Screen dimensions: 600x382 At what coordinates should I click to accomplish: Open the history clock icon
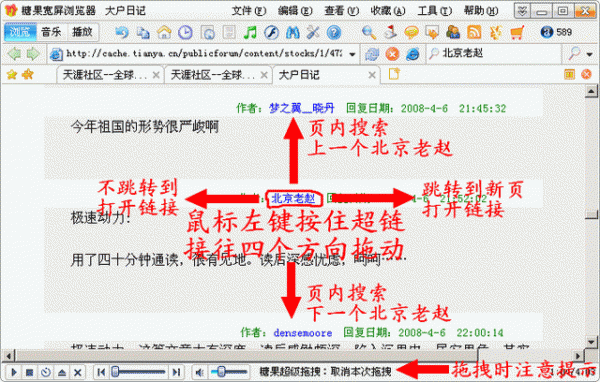[x=185, y=33]
